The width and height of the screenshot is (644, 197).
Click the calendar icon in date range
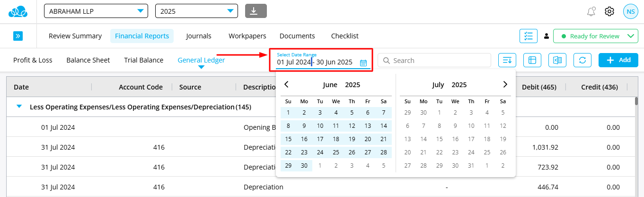click(363, 63)
